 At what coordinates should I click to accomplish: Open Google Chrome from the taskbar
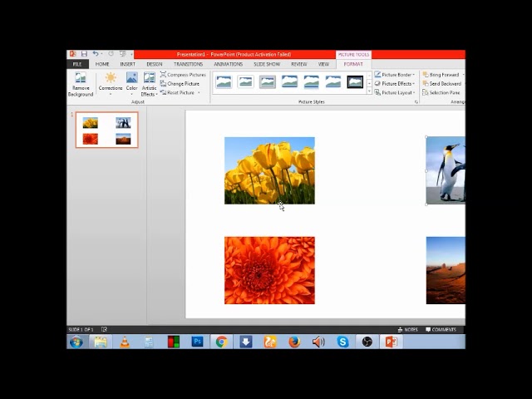click(x=222, y=342)
